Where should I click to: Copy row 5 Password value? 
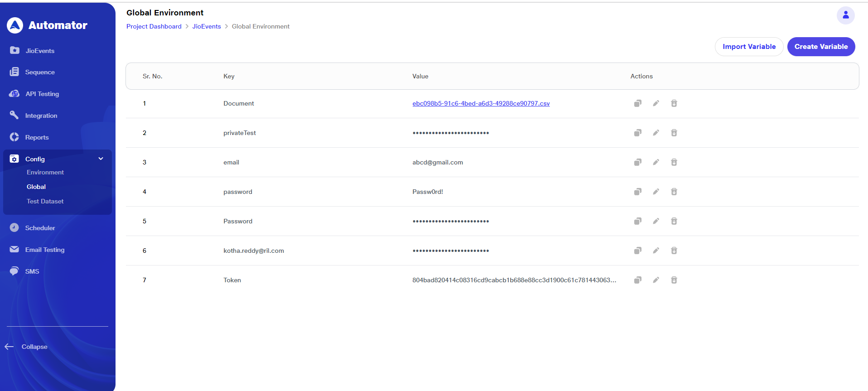pyautogui.click(x=637, y=221)
